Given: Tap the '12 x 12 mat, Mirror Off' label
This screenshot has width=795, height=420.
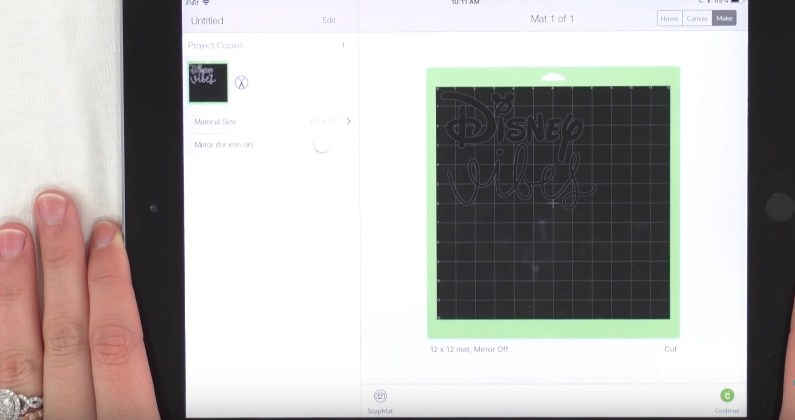Looking at the screenshot, I should click(x=469, y=349).
